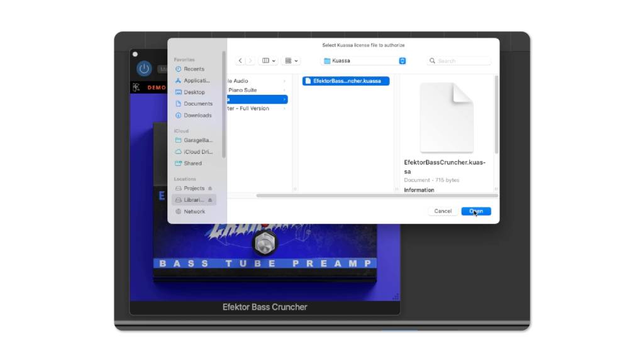644x362 pixels.
Task: Select the Projects drive under Locations
Action: tap(192, 188)
